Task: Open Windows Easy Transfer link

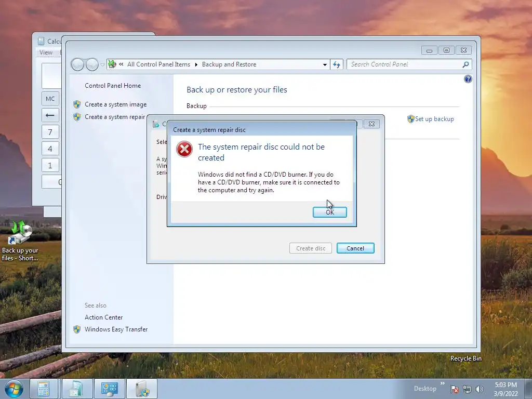Action: click(x=116, y=329)
